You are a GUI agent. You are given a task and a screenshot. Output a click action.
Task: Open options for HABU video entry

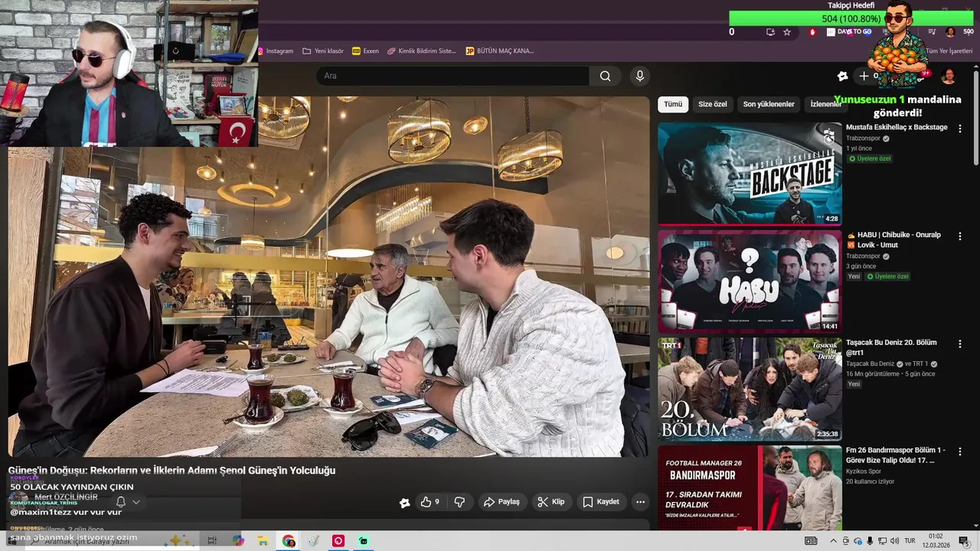[959, 236]
